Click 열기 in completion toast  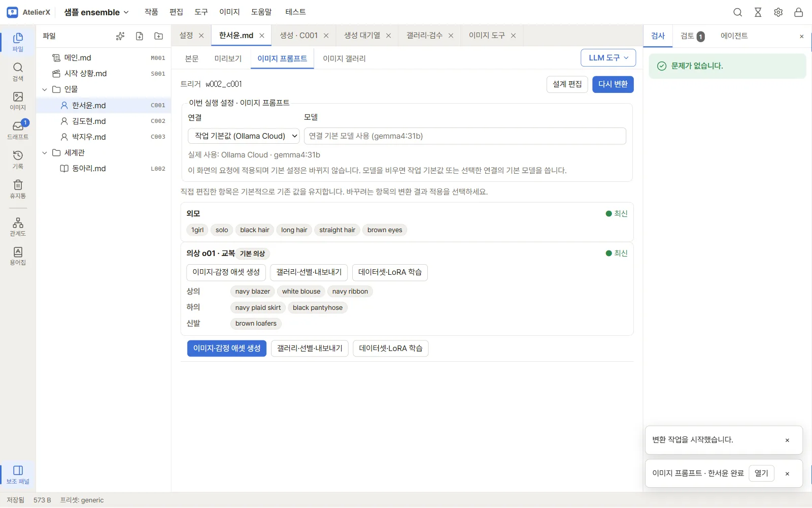(761, 473)
